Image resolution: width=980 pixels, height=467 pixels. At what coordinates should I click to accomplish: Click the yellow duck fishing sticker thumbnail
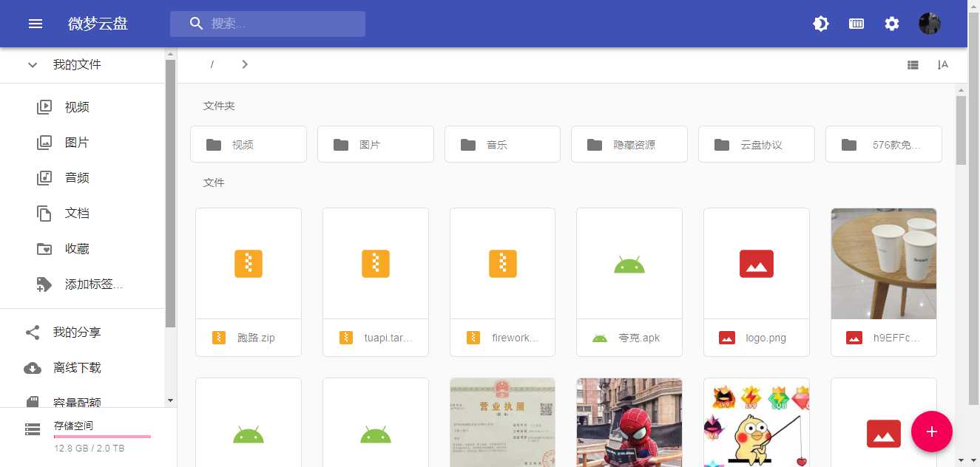coord(757,423)
